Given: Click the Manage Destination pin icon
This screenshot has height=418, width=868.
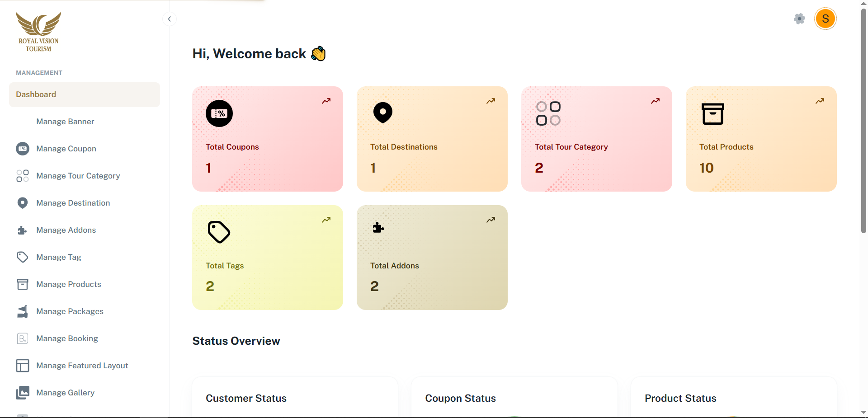Looking at the screenshot, I should coord(23,203).
